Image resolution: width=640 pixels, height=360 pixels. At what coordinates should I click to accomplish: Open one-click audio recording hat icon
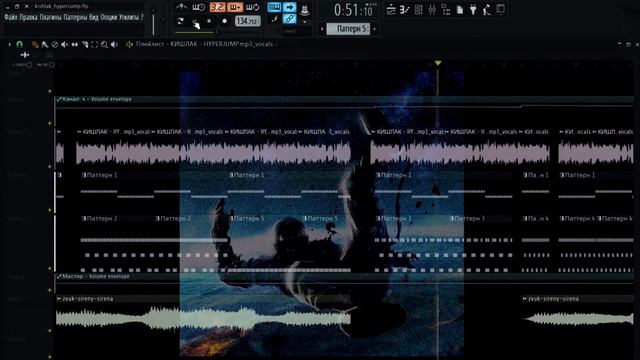[304, 10]
